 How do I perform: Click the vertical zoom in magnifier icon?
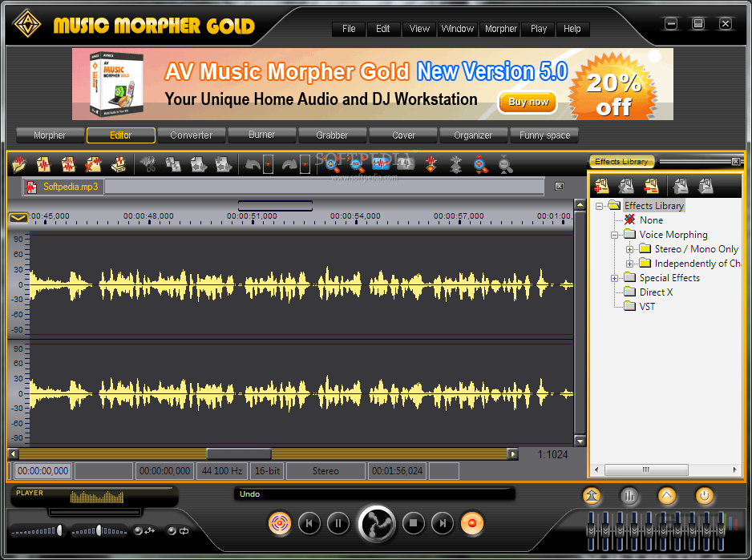[479, 164]
